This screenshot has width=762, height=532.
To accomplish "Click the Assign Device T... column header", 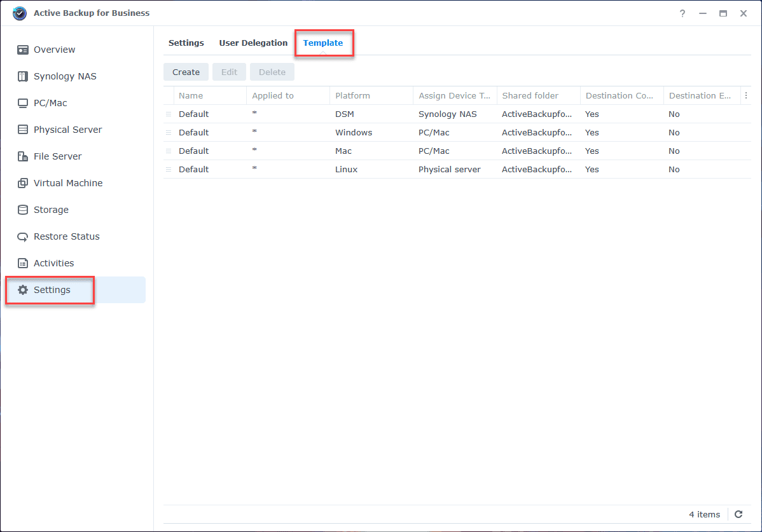I will tap(455, 95).
